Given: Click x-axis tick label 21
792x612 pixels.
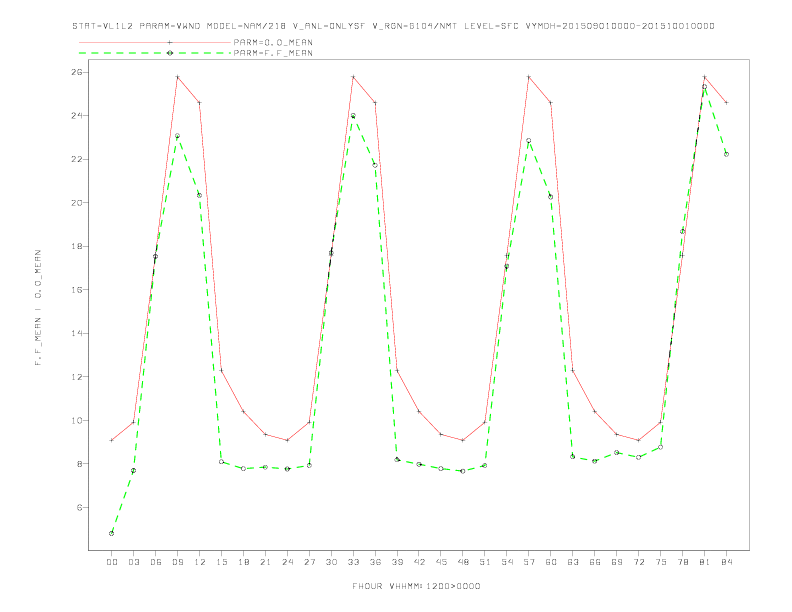Looking at the screenshot, I should [x=265, y=562].
